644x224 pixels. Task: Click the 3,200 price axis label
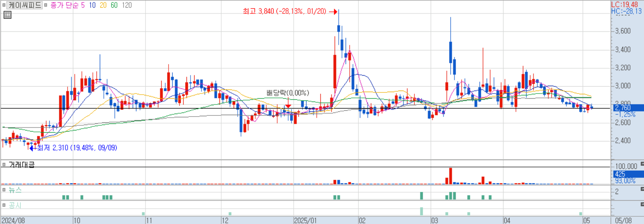(623, 68)
